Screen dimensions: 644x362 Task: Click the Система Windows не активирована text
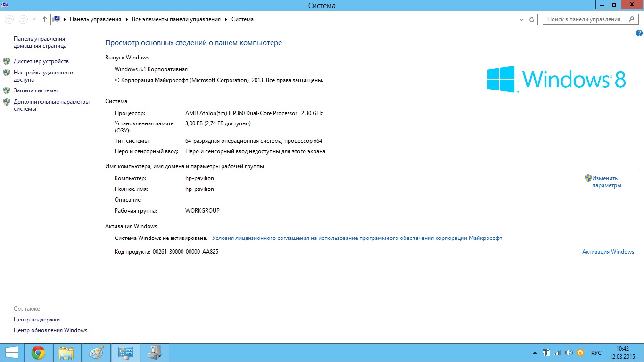point(161,238)
